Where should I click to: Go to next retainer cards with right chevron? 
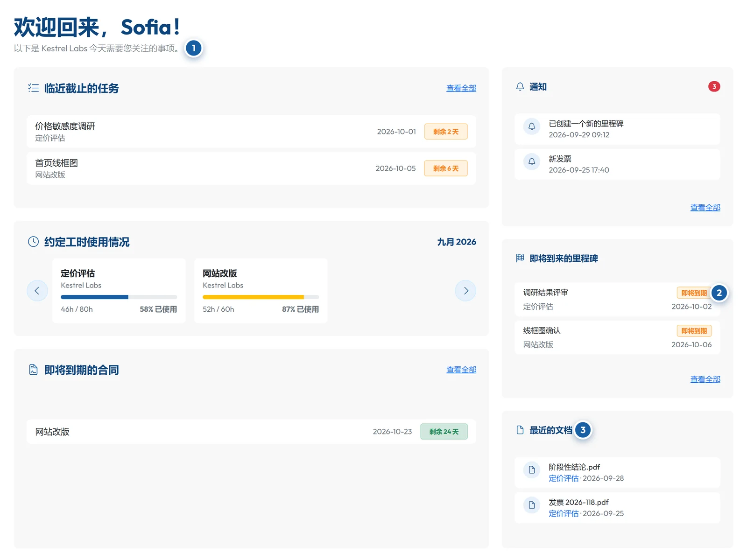coord(465,291)
